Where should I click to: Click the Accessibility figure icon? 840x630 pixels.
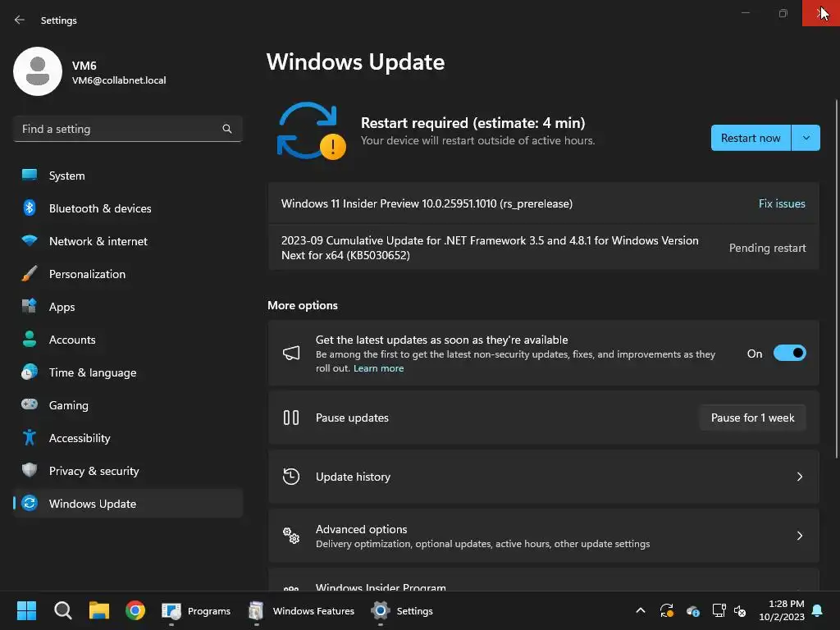[30, 438]
